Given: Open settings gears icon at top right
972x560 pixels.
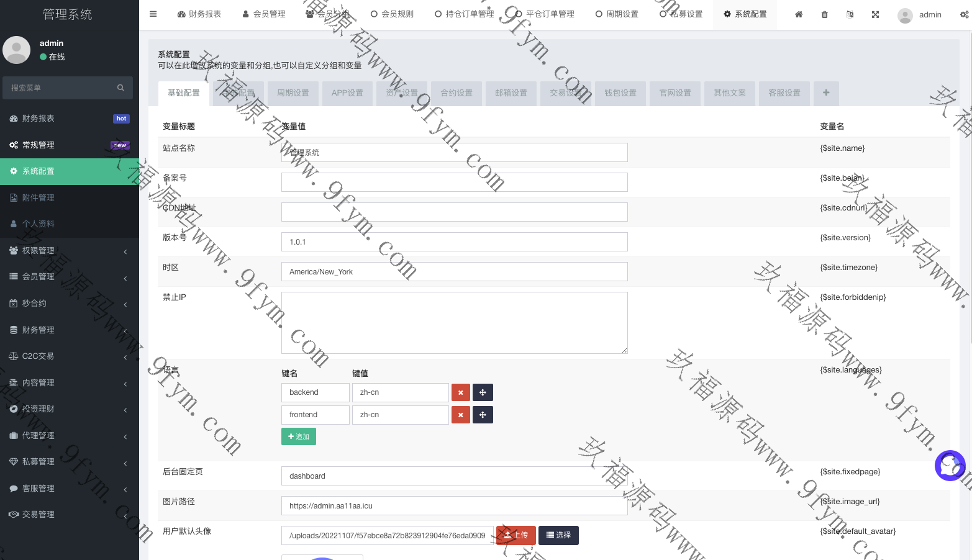Looking at the screenshot, I should (964, 14).
